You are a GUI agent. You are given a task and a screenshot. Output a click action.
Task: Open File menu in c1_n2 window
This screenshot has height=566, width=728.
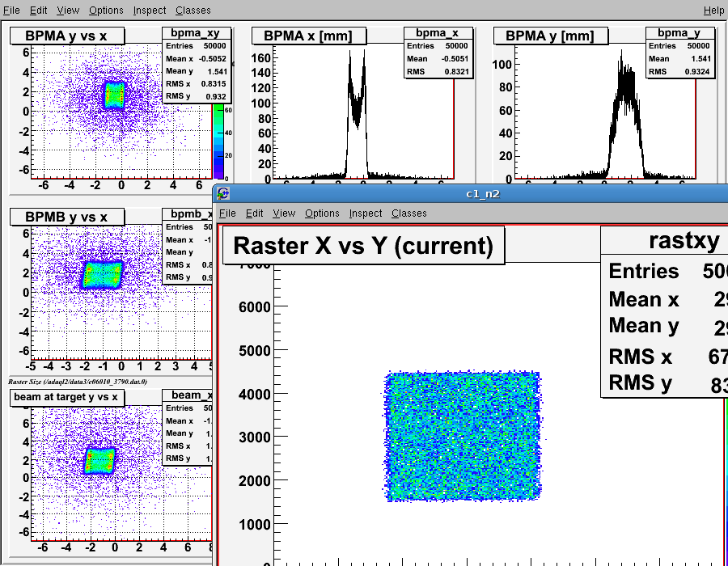click(227, 213)
